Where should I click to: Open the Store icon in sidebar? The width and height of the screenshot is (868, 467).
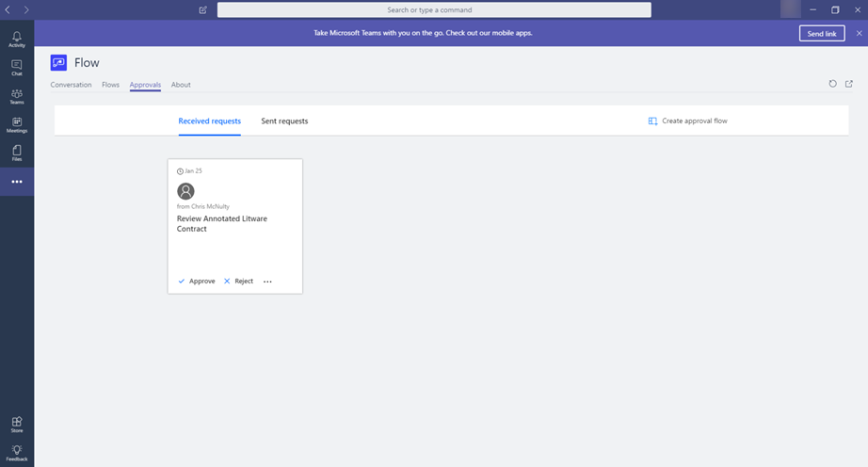click(x=17, y=425)
